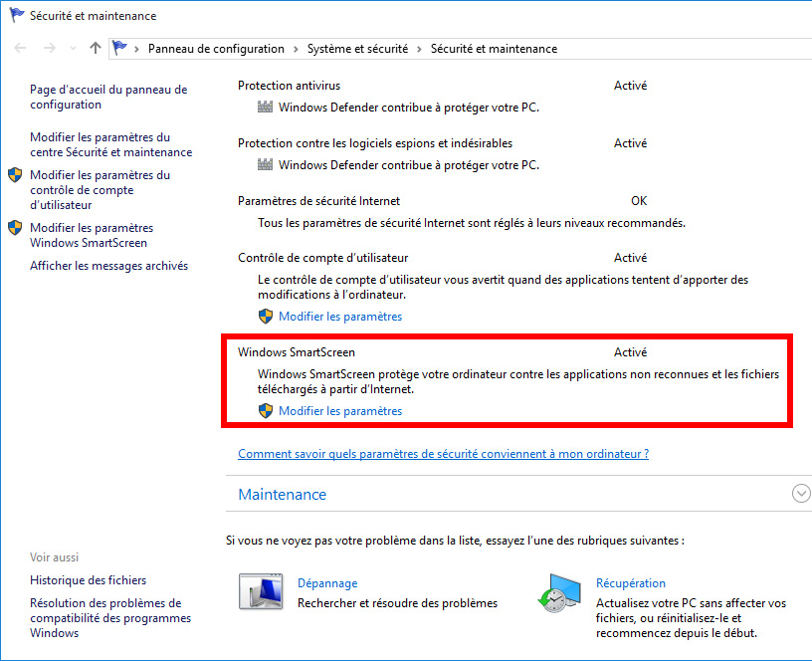This screenshot has height=661, width=812.
Task: Expand the chevron after Système et sécurité
Action: point(419,49)
